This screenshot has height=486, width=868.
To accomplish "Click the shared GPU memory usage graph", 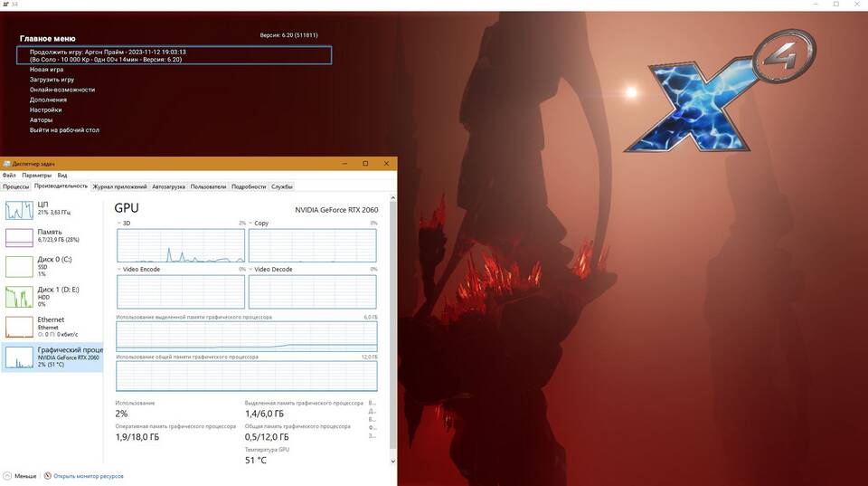I will 246,376.
